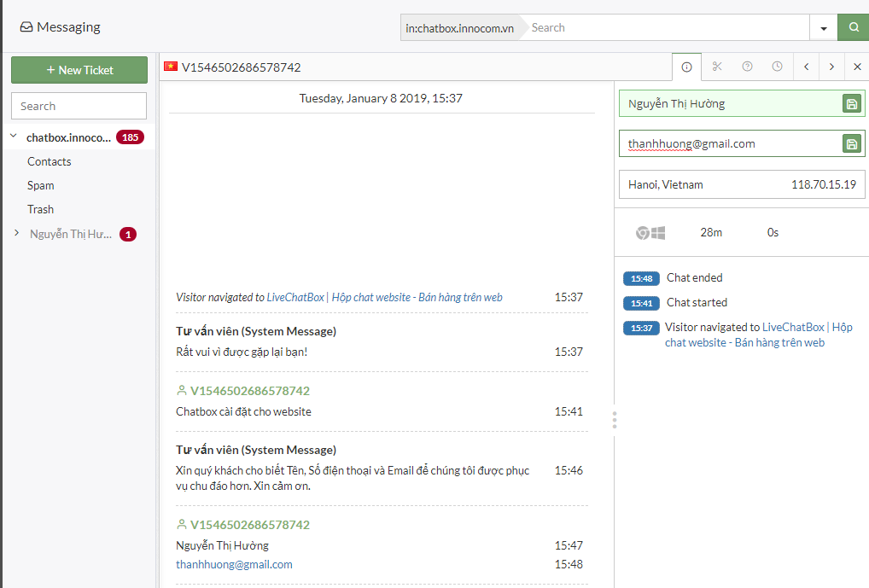Click the green search magnifier button

pos(854,27)
